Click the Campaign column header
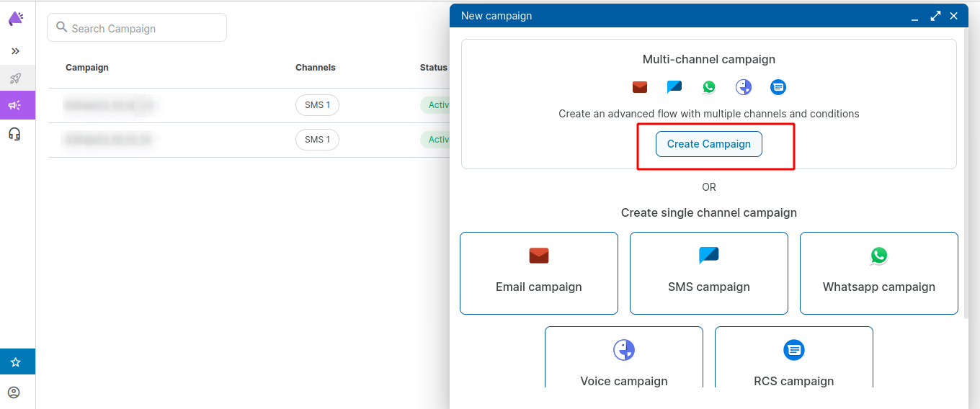Image resolution: width=980 pixels, height=409 pixels. (x=87, y=68)
